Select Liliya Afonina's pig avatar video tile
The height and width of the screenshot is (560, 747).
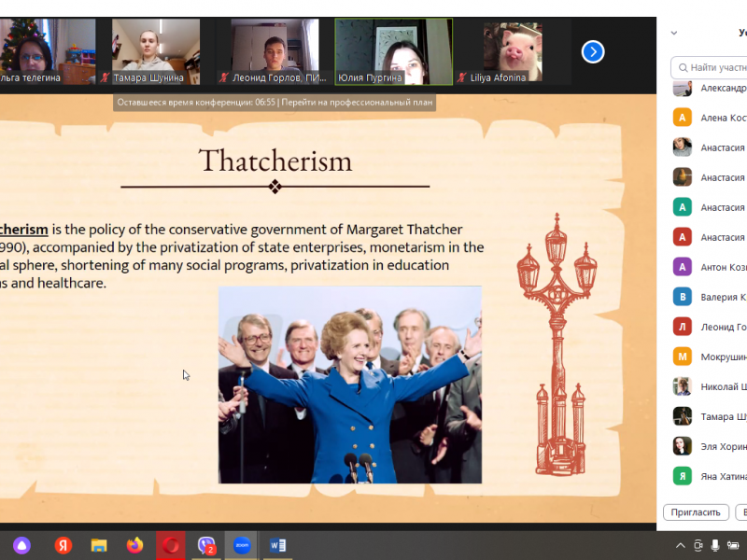[x=513, y=52]
